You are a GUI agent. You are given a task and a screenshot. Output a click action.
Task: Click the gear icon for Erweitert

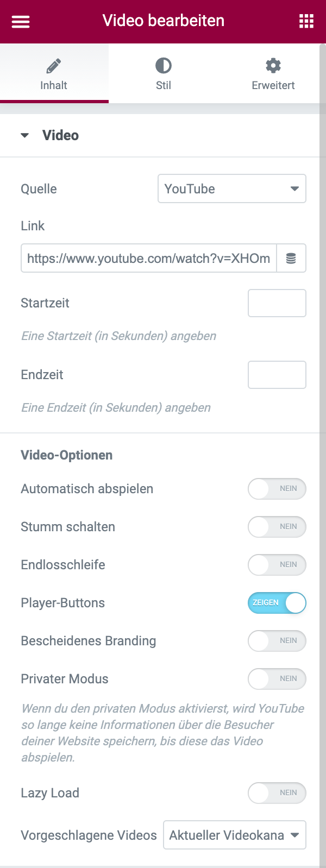tap(273, 66)
